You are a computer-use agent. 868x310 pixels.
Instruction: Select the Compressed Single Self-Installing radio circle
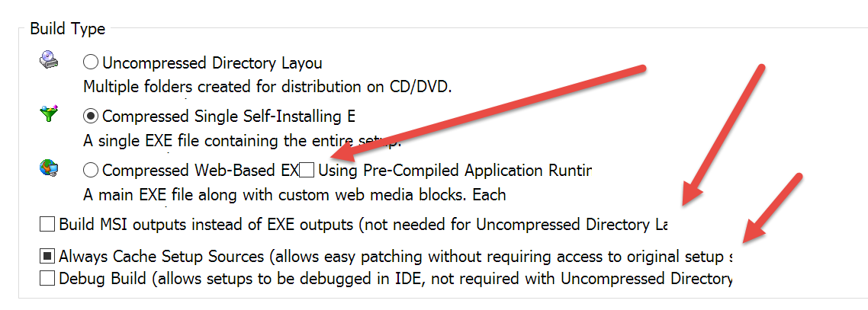(91, 116)
